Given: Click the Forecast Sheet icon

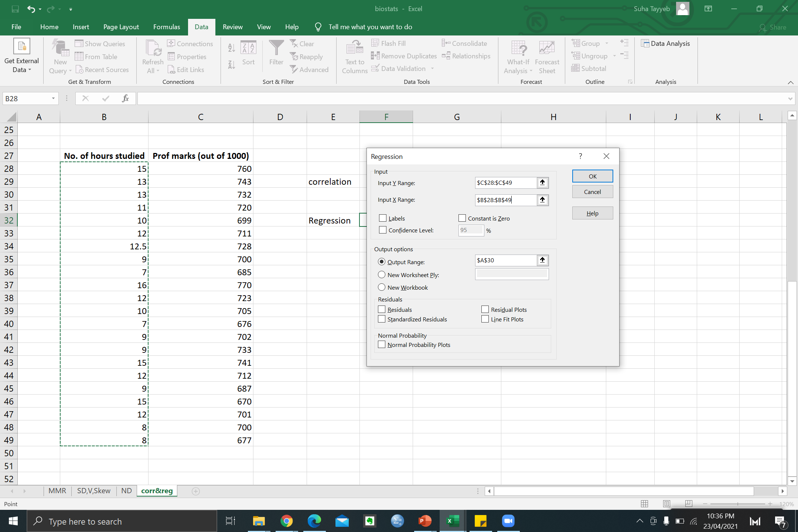Looking at the screenshot, I should [546, 48].
